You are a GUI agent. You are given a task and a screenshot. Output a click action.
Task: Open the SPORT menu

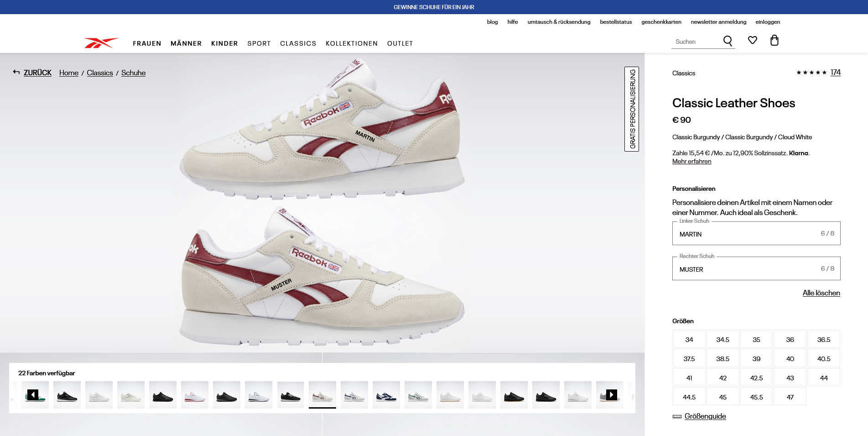[259, 43]
